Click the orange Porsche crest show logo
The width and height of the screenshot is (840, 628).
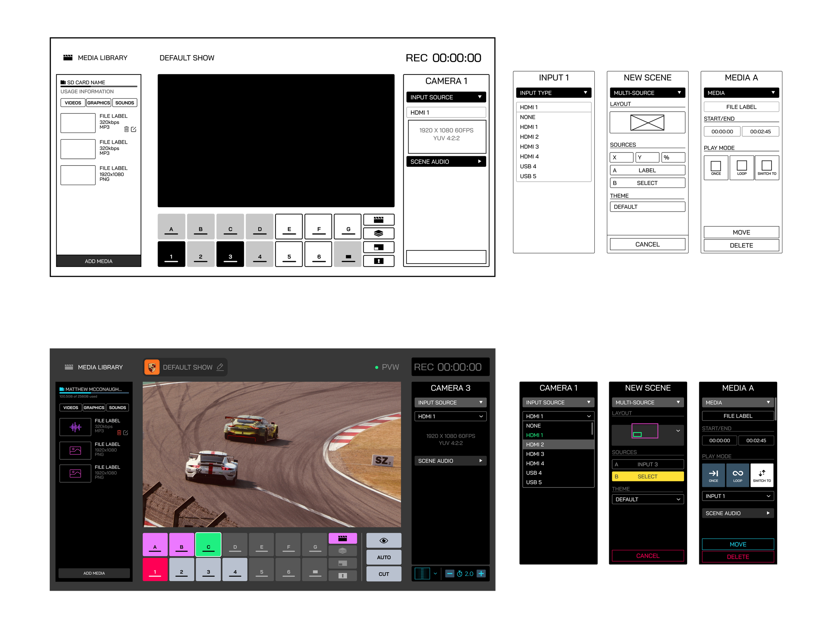152,367
